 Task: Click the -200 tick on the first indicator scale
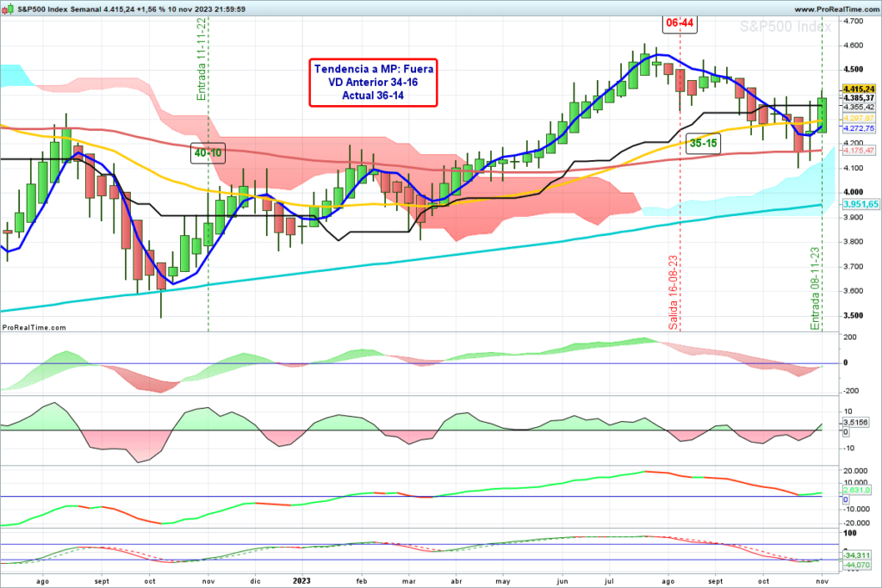850,391
